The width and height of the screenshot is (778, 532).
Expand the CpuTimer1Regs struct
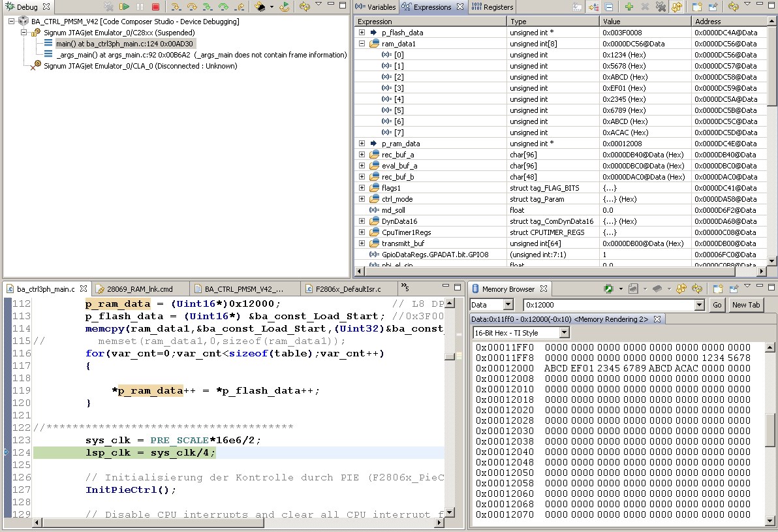[x=362, y=232]
